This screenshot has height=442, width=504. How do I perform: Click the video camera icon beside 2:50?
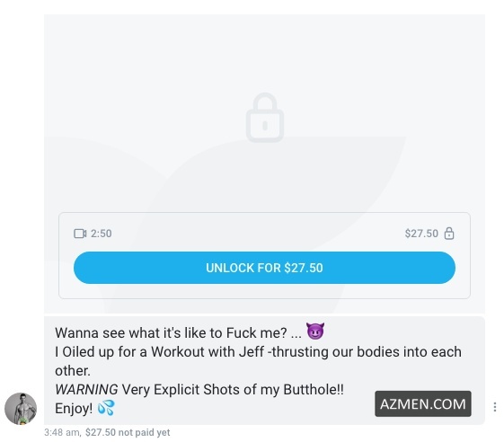tap(80, 234)
